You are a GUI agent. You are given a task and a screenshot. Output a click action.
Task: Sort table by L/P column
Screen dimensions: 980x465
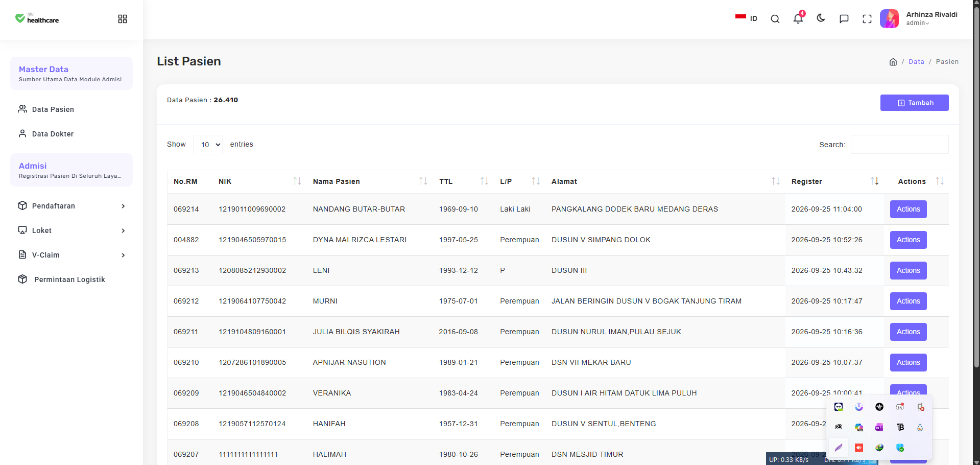click(x=519, y=181)
